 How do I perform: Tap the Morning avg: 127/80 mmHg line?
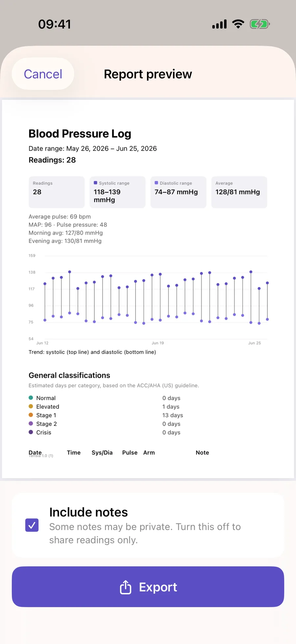pos(66,233)
